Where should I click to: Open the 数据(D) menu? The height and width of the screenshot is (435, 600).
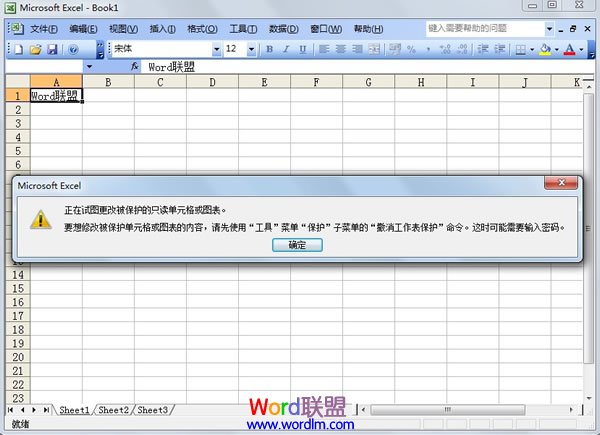284,29
